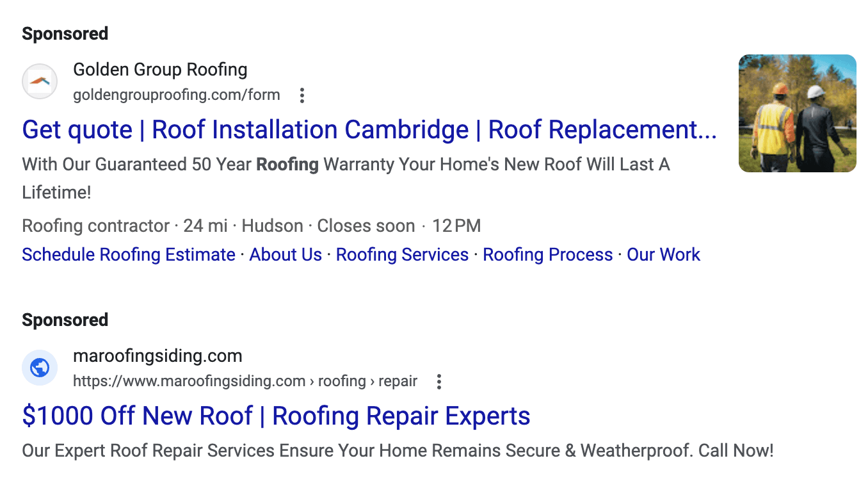Open the 'Get quote | Roof Installation Cambridge' headline

pyautogui.click(x=369, y=129)
